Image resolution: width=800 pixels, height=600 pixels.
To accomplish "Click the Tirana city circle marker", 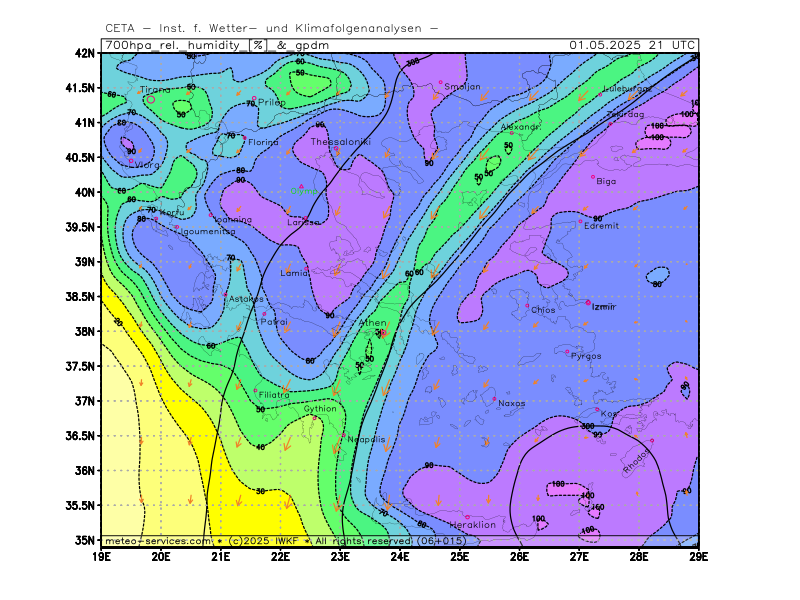I will tap(151, 99).
